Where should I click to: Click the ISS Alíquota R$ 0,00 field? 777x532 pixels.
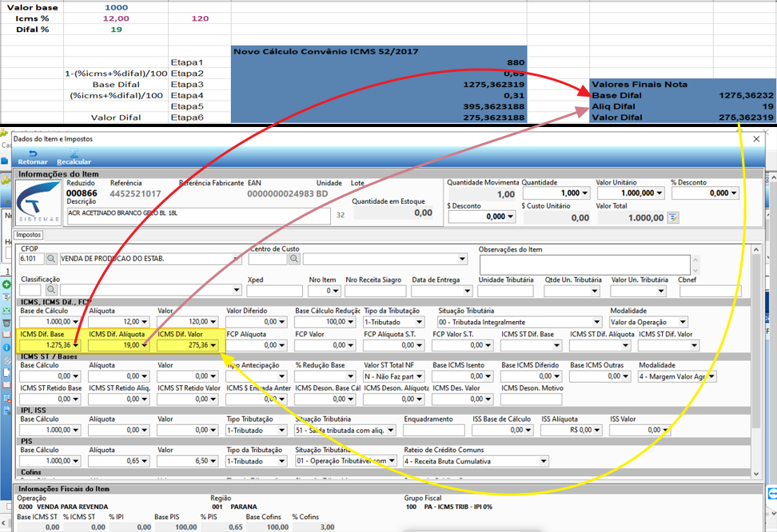point(571,431)
